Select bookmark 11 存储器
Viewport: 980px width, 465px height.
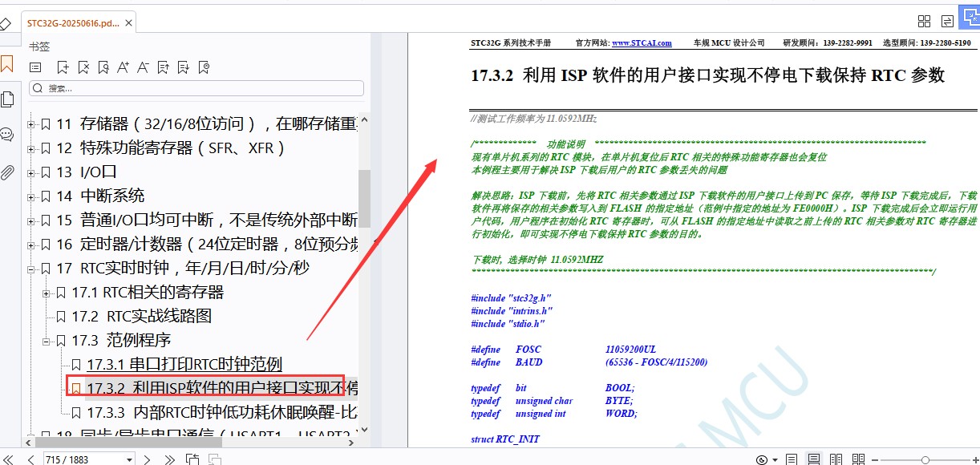coord(207,124)
